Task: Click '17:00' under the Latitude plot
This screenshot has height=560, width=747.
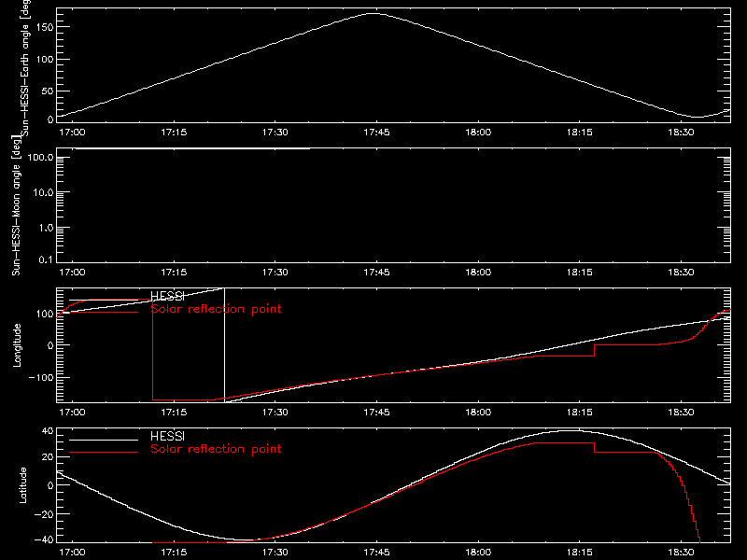Action: [73, 553]
